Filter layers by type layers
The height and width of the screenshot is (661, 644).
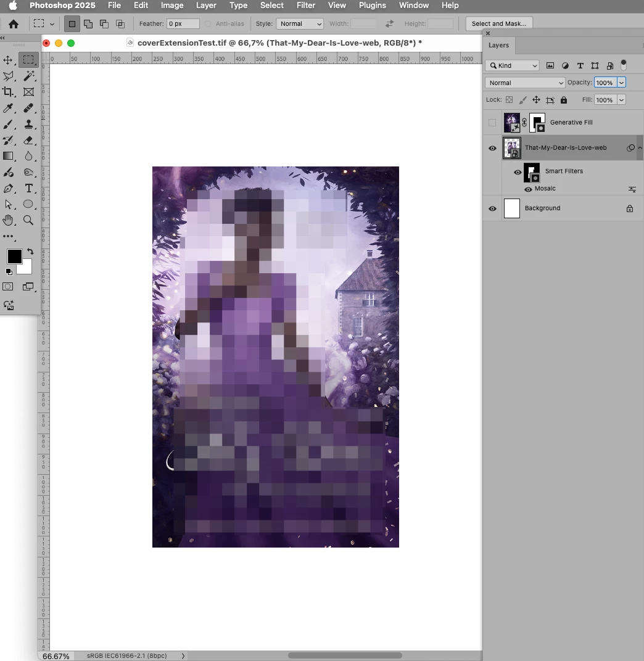(580, 65)
